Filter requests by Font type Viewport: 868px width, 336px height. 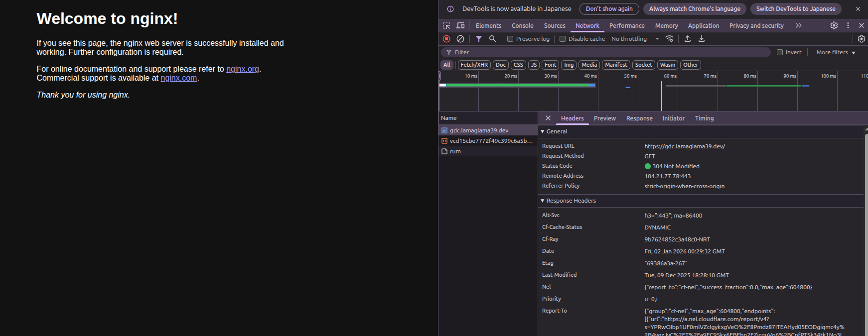point(551,65)
